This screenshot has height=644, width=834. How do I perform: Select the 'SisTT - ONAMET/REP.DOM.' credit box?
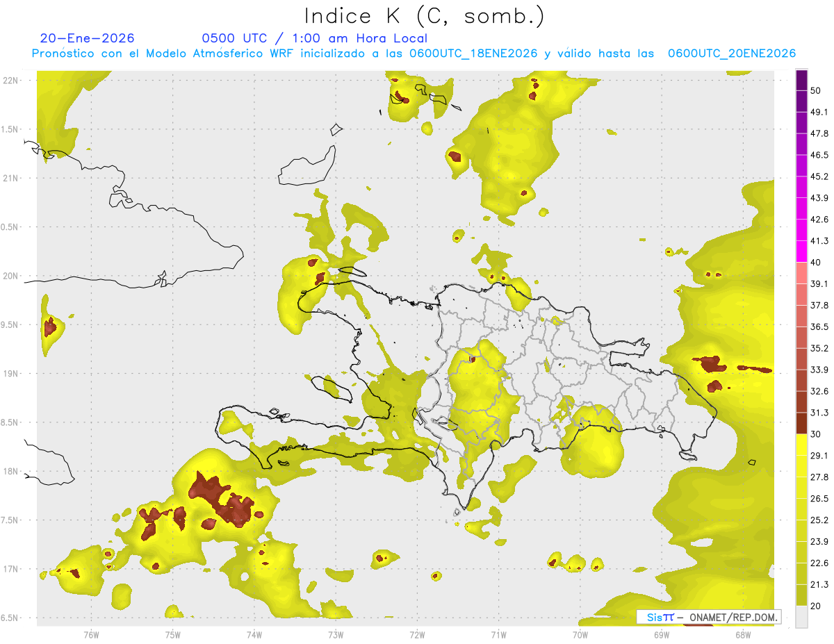[x=708, y=617]
